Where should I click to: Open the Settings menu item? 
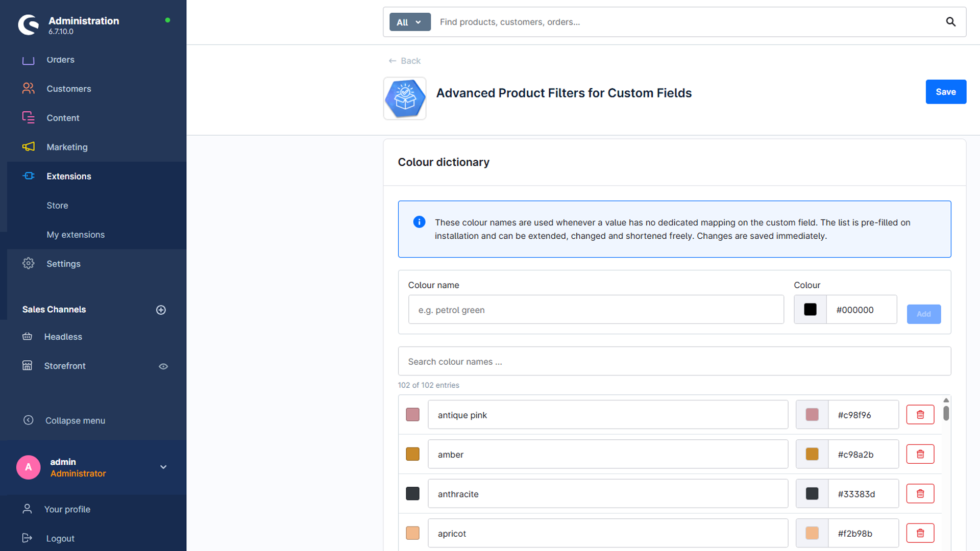tap(63, 263)
